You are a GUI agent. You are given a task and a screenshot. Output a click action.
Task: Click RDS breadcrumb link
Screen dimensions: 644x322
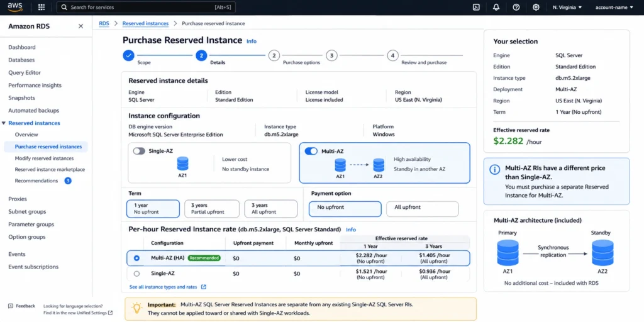tap(104, 23)
